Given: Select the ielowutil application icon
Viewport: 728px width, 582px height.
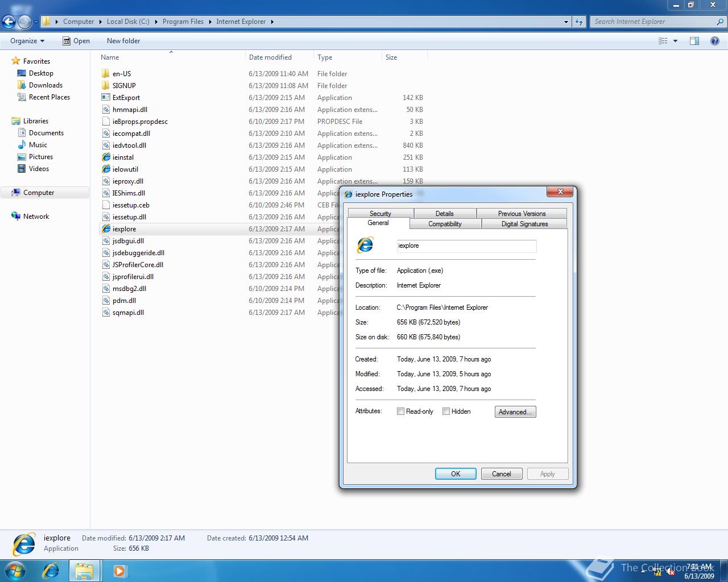Looking at the screenshot, I should pos(106,169).
